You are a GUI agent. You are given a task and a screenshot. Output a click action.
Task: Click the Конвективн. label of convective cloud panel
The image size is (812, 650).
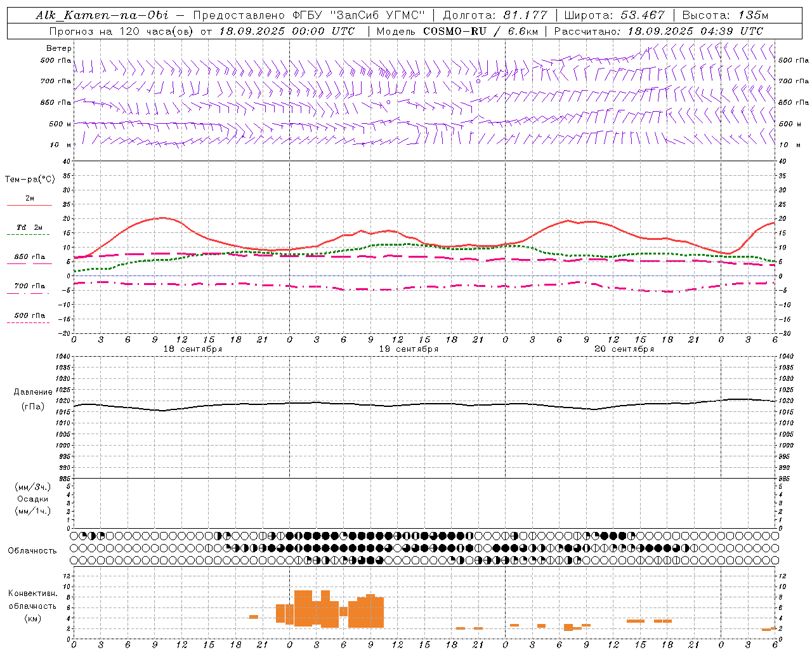[x=32, y=594]
